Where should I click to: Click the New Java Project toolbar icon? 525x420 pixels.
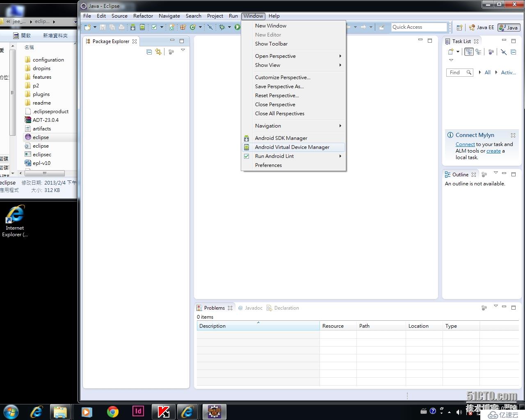click(x=172, y=27)
